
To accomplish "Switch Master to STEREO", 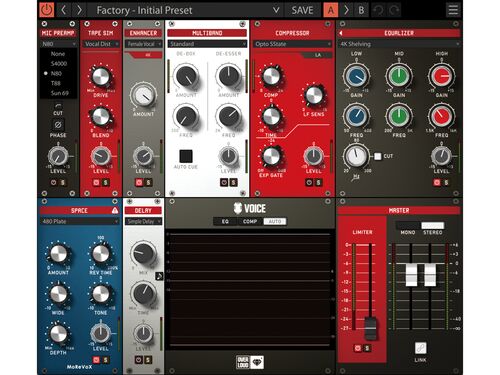I will pyautogui.click(x=433, y=226).
